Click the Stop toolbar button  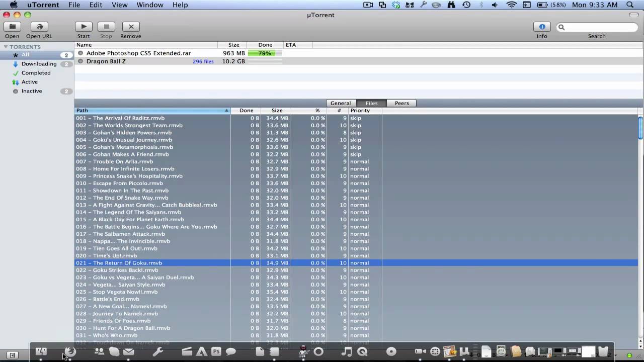106,27
